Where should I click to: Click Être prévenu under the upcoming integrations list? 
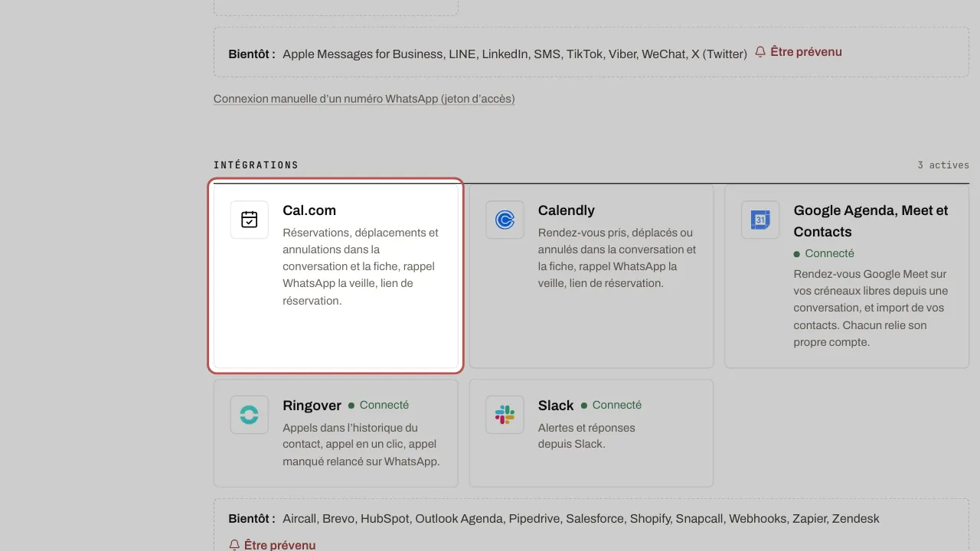279,545
